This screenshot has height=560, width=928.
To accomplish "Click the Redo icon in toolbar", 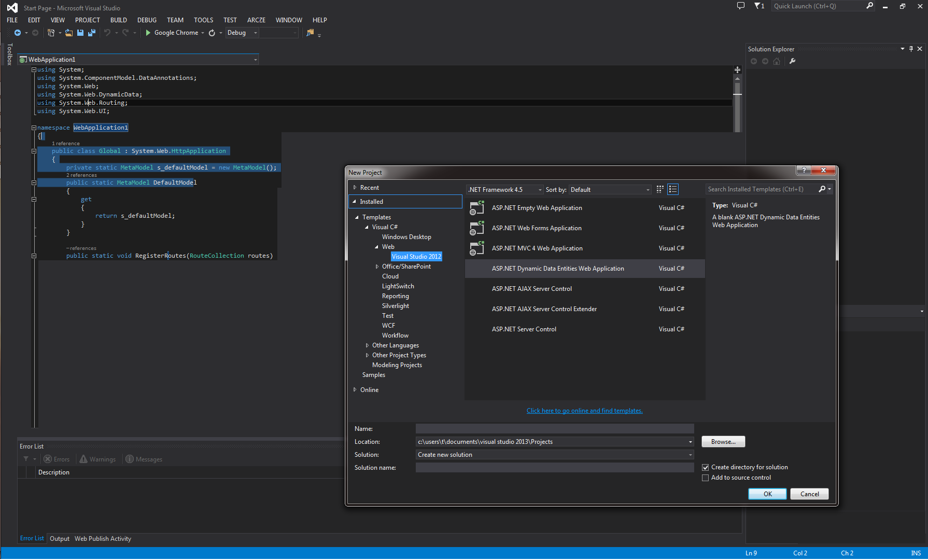I will 125,33.
